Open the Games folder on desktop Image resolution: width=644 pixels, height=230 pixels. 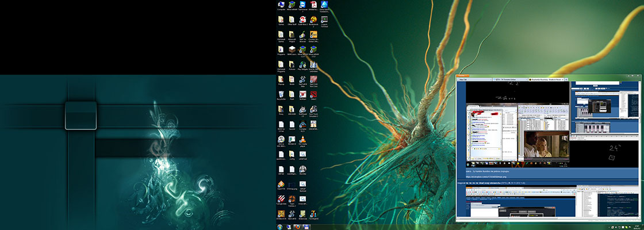[x=281, y=20]
